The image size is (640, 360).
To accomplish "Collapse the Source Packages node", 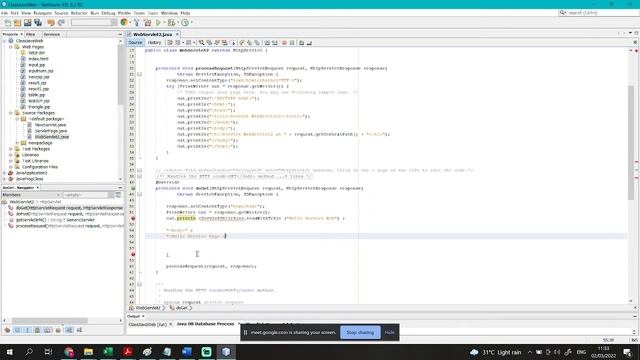I will (x=11, y=113).
